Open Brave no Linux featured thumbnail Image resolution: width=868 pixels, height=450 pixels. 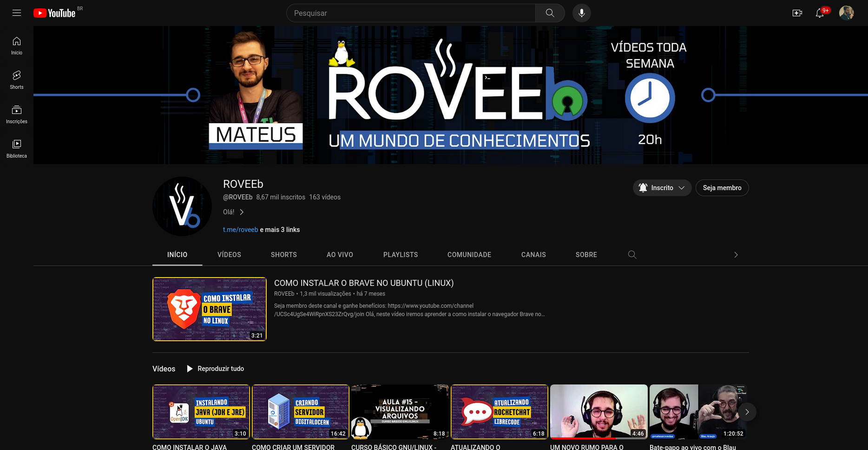coord(210,309)
